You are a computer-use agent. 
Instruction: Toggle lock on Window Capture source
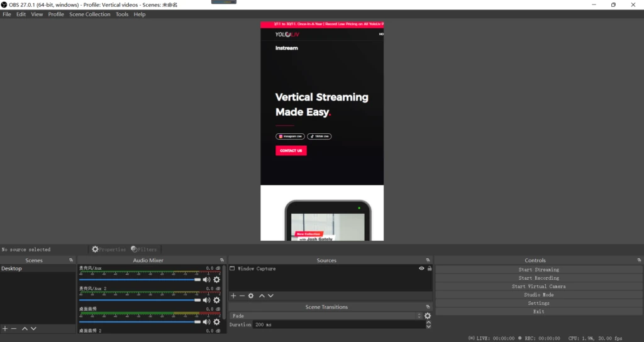pyautogui.click(x=430, y=268)
